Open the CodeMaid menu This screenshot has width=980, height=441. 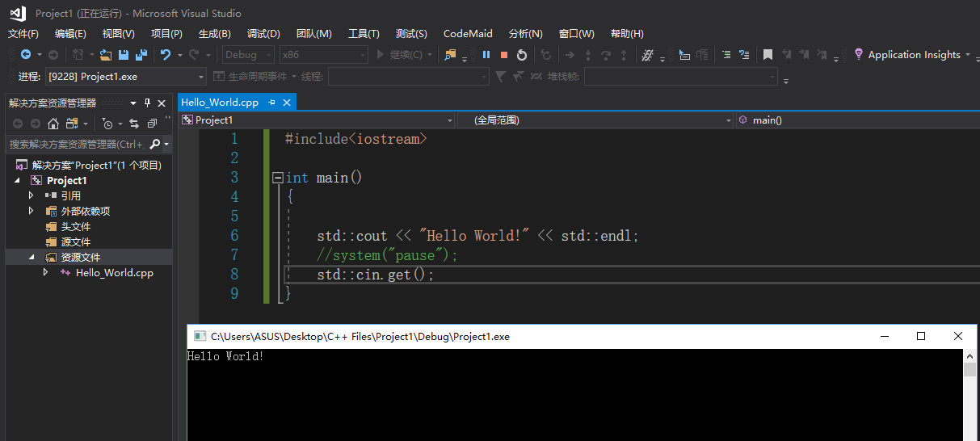click(468, 33)
